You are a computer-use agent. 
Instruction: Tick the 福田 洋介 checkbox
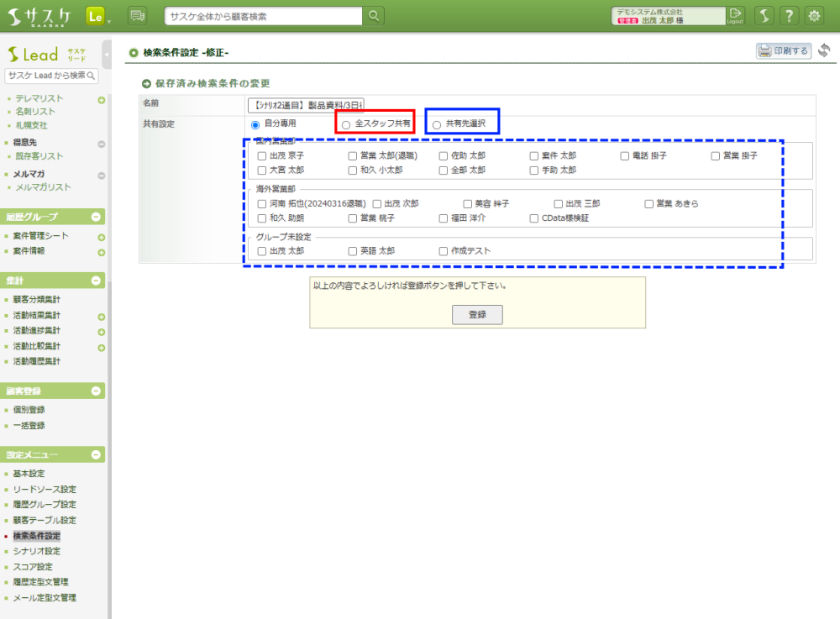[x=444, y=218]
